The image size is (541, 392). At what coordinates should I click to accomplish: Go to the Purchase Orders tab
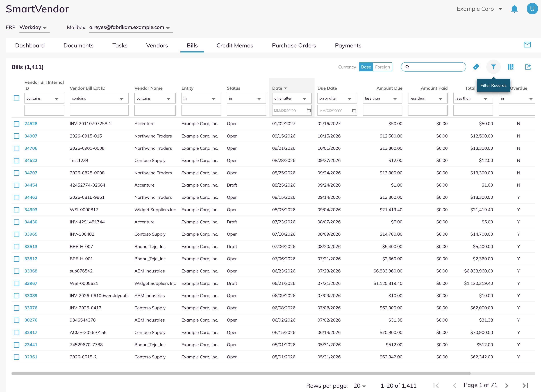294,45
